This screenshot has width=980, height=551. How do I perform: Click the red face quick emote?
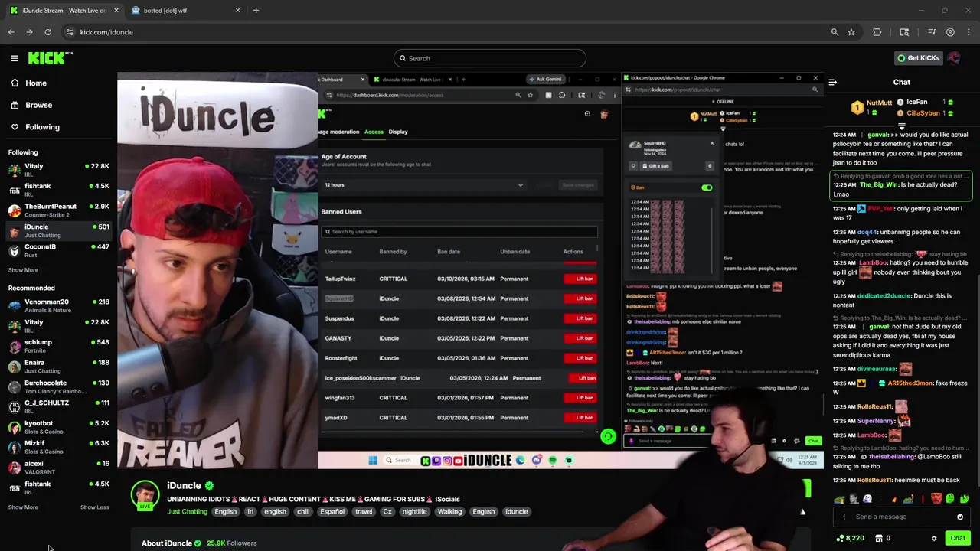pos(937,500)
